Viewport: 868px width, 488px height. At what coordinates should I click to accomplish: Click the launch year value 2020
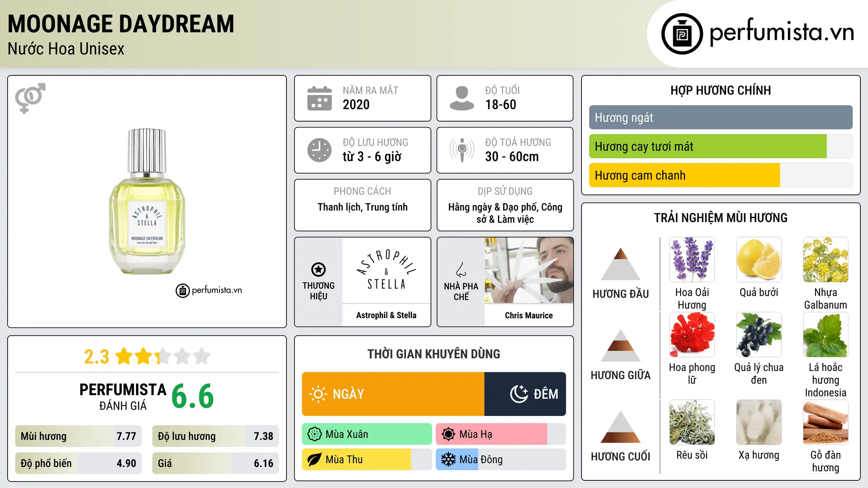coord(356,105)
